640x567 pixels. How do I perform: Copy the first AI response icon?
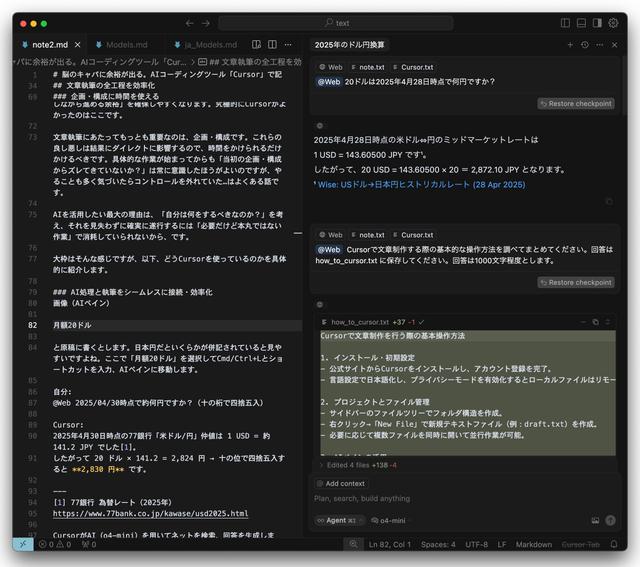(609, 202)
